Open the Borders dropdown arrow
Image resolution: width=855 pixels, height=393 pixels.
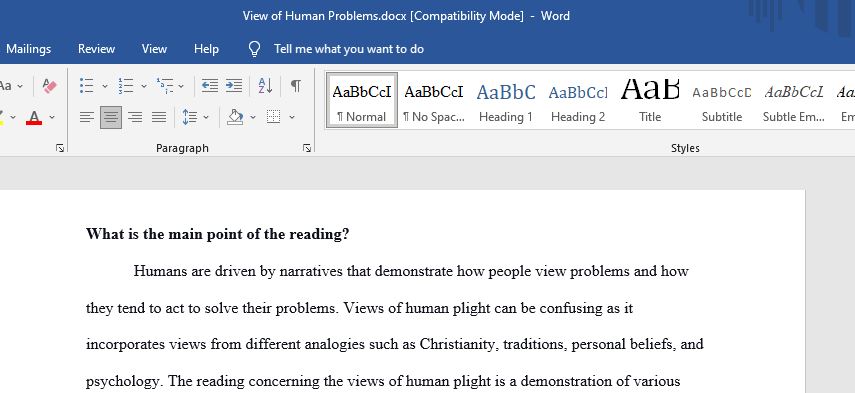click(x=292, y=117)
